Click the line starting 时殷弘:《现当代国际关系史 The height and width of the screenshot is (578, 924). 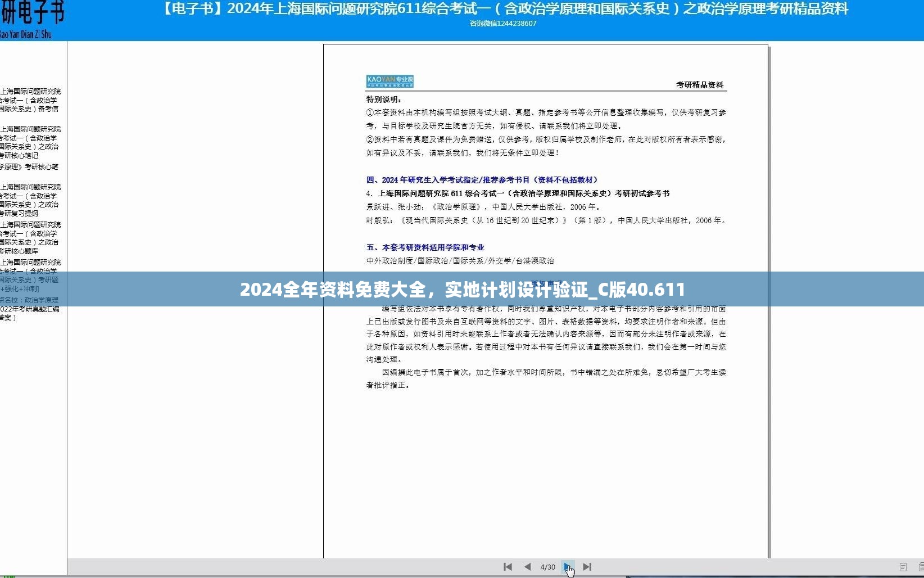547,220
